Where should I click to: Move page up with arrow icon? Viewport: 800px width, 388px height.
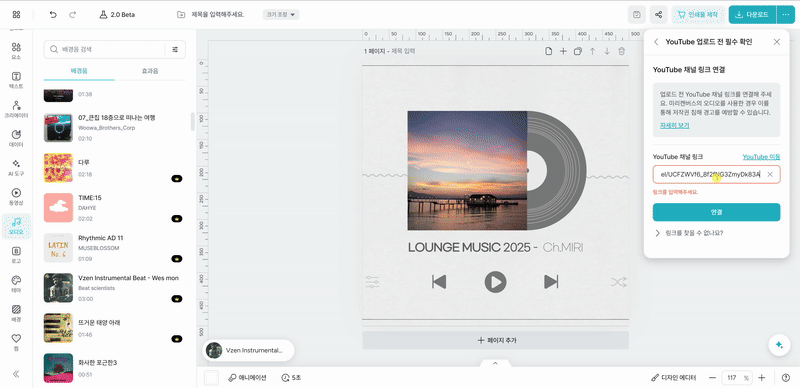coord(592,51)
